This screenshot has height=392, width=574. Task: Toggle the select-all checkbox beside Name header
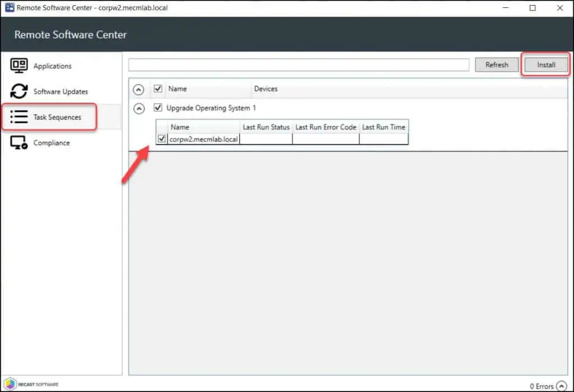(x=158, y=89)
